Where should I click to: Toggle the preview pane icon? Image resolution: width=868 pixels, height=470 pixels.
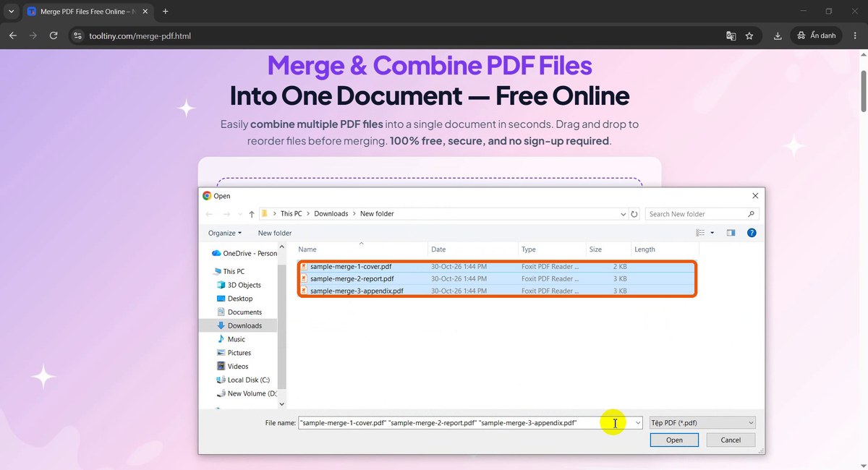[731, 233]
